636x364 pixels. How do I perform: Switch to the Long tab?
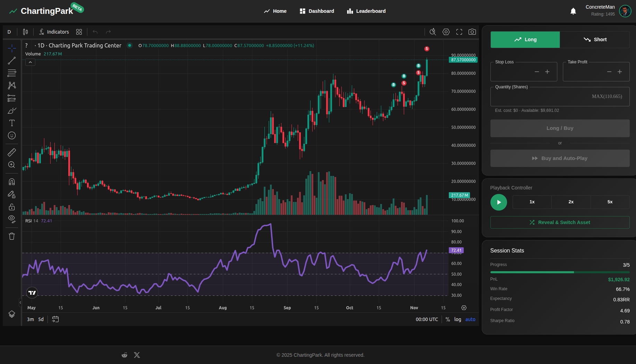(x=525, y=39)
